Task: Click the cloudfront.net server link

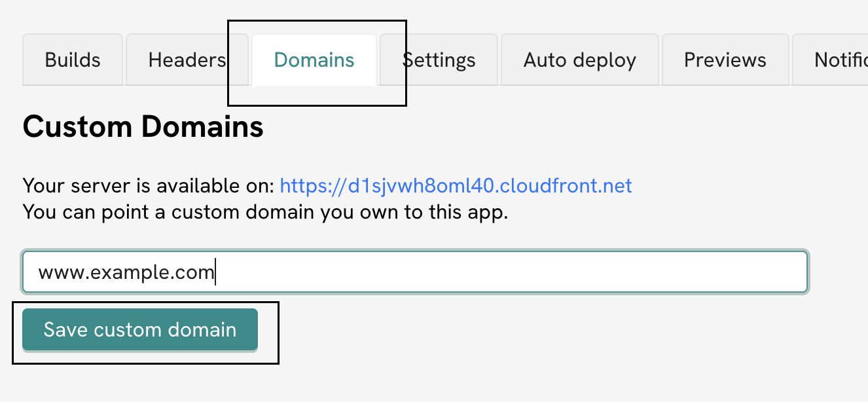Action: point(456,186)
